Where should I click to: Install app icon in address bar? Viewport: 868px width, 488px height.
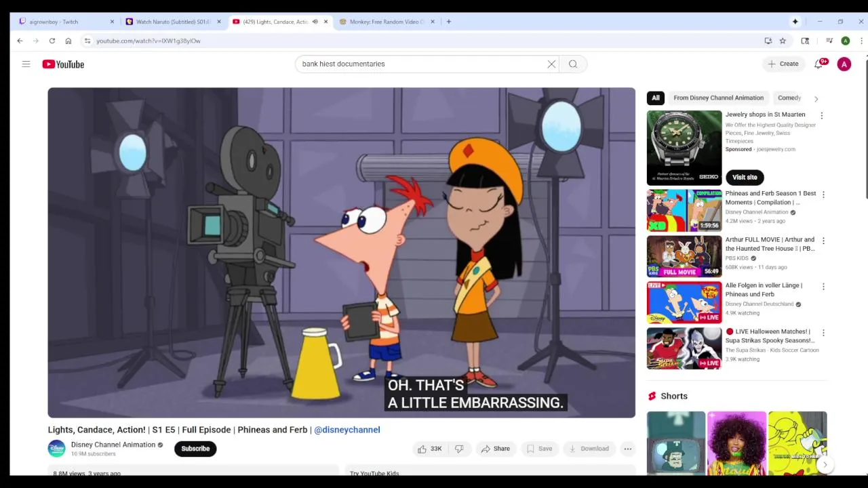(768, 41)
